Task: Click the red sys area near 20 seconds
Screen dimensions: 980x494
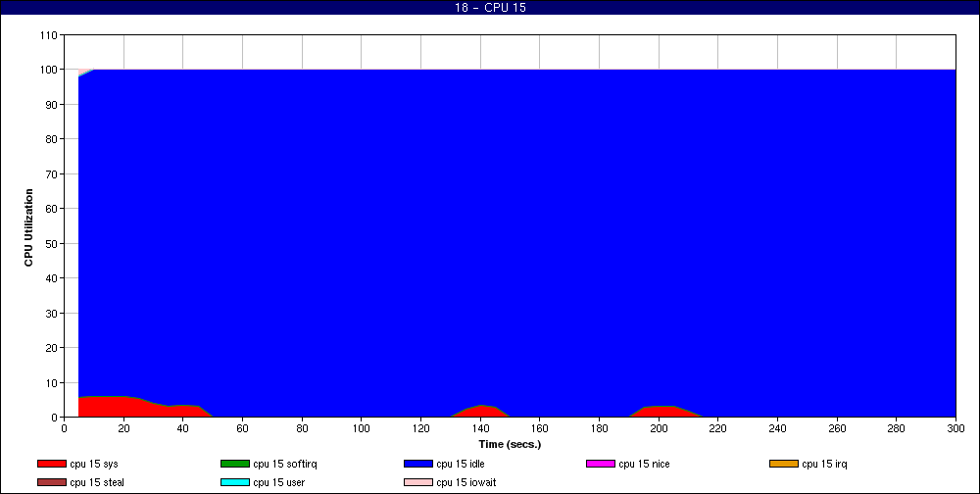Action: [123, 407]
